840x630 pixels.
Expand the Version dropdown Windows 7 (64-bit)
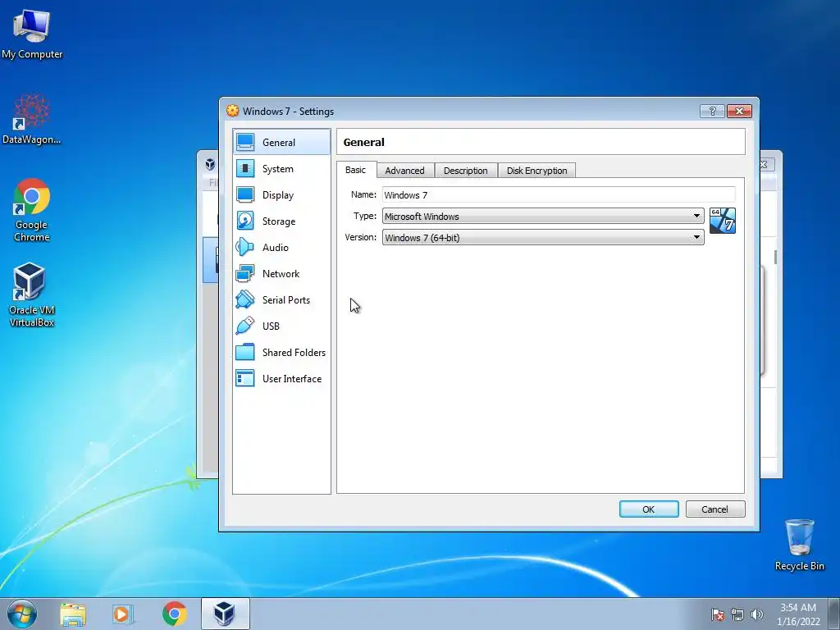[543, 237]
